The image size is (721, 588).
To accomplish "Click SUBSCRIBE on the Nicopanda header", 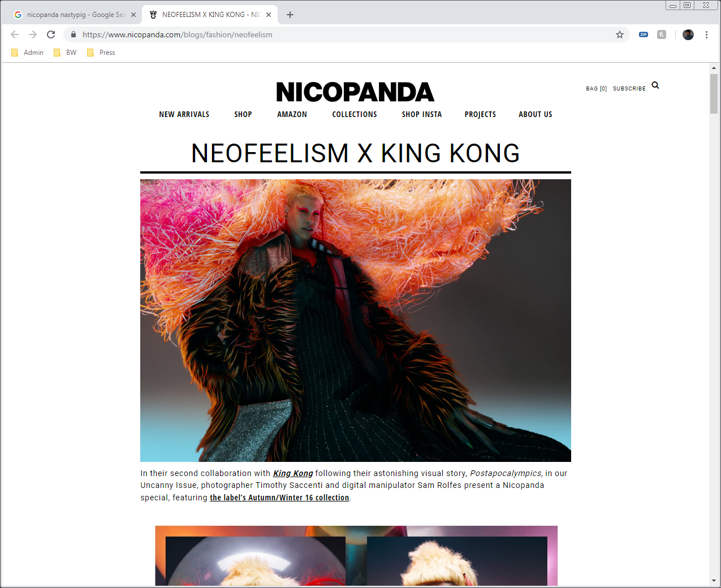I will [x=629, y=88].
